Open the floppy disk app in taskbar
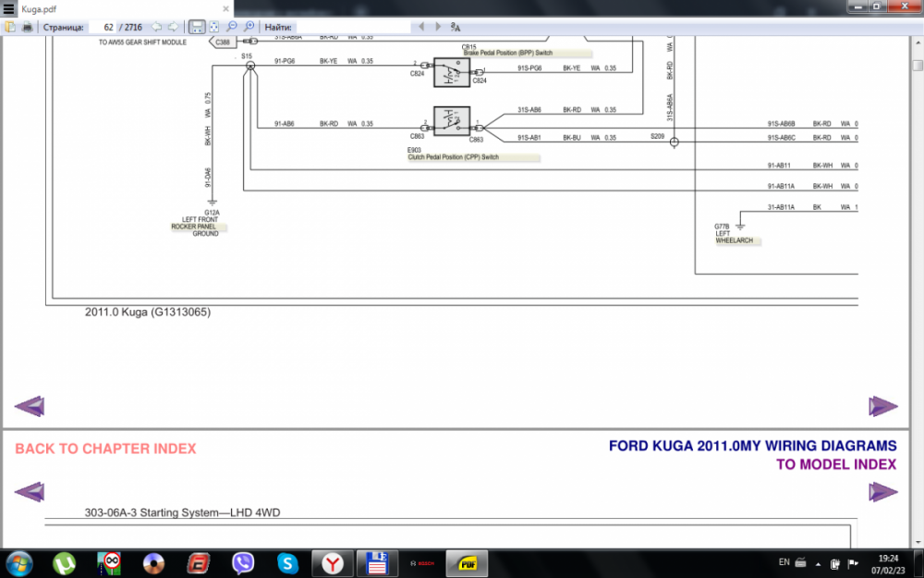The image size is (924, 578). click(x=377, y=563)
